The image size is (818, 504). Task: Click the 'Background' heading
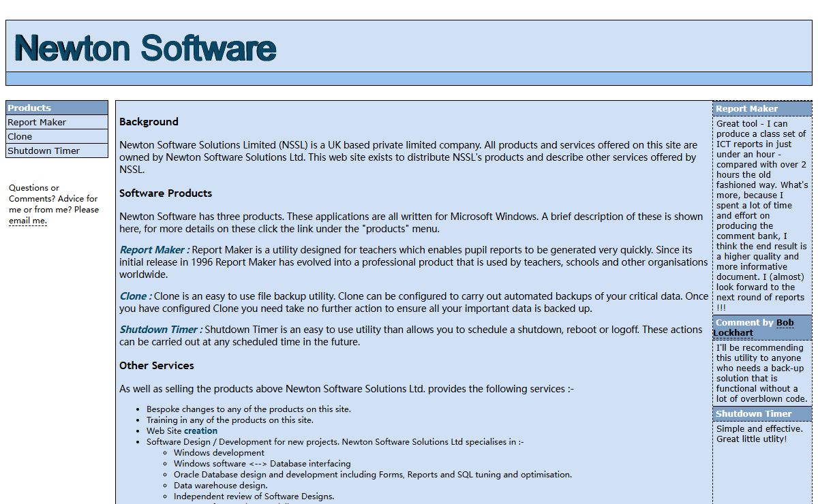[149, 122]
